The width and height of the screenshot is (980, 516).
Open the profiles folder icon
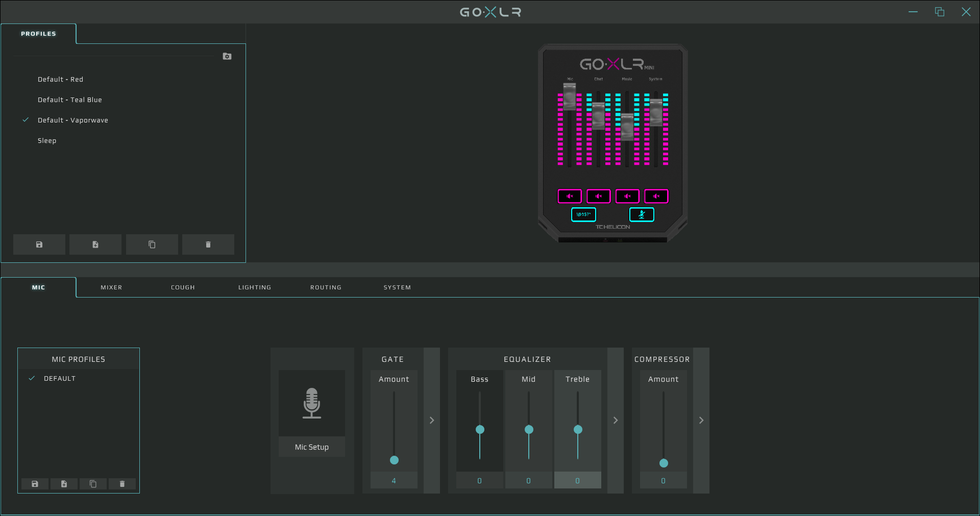pyautogui.click(x=227, y=56)
